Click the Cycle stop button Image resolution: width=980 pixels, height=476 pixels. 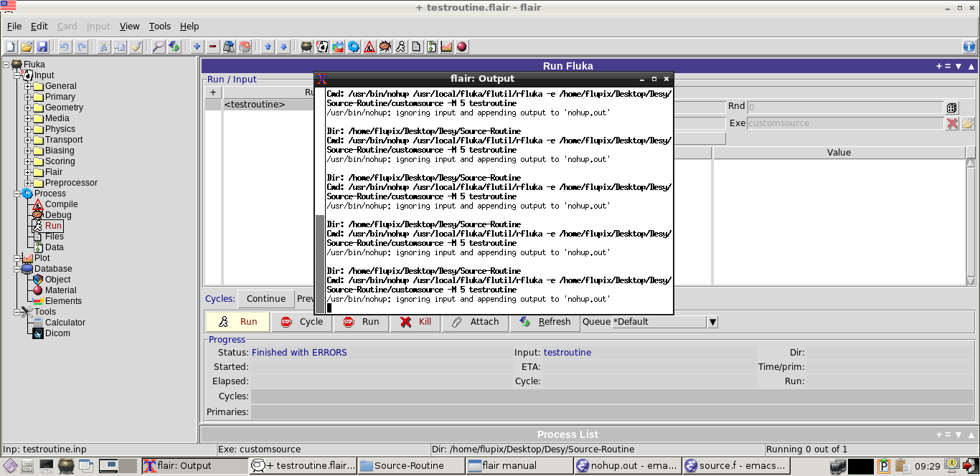point(302,322)
